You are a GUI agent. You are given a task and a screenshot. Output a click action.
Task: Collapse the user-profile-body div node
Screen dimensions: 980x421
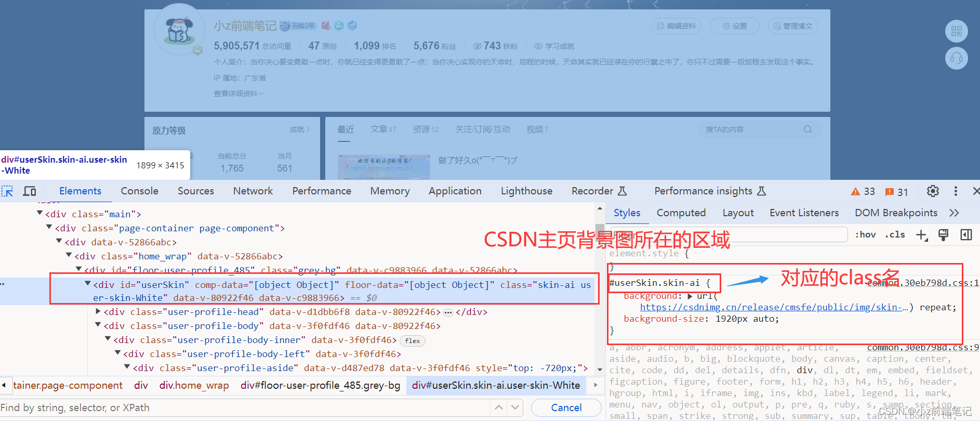tap(98, 325)
